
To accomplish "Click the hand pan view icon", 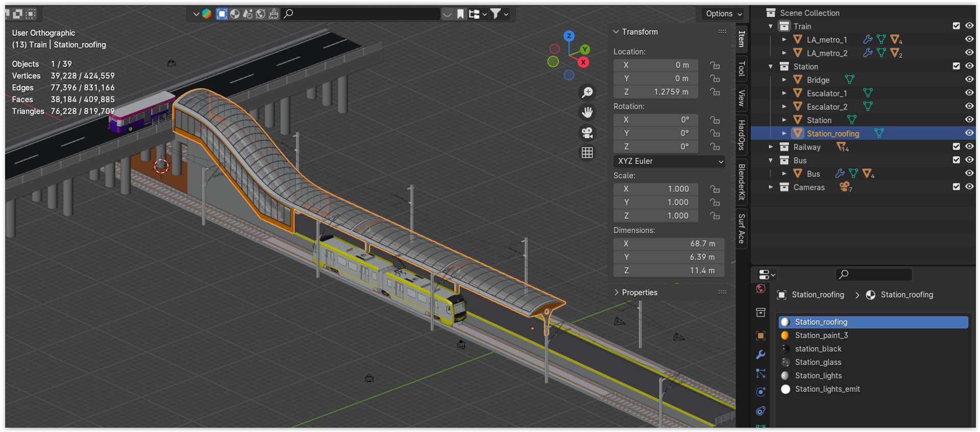I will pyautogui.click(x=587, y=112).
